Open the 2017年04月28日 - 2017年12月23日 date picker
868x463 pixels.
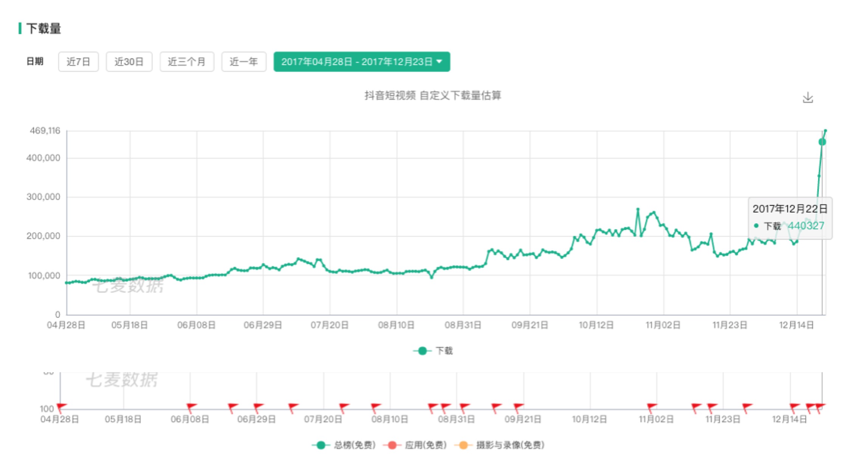[362, 62]
